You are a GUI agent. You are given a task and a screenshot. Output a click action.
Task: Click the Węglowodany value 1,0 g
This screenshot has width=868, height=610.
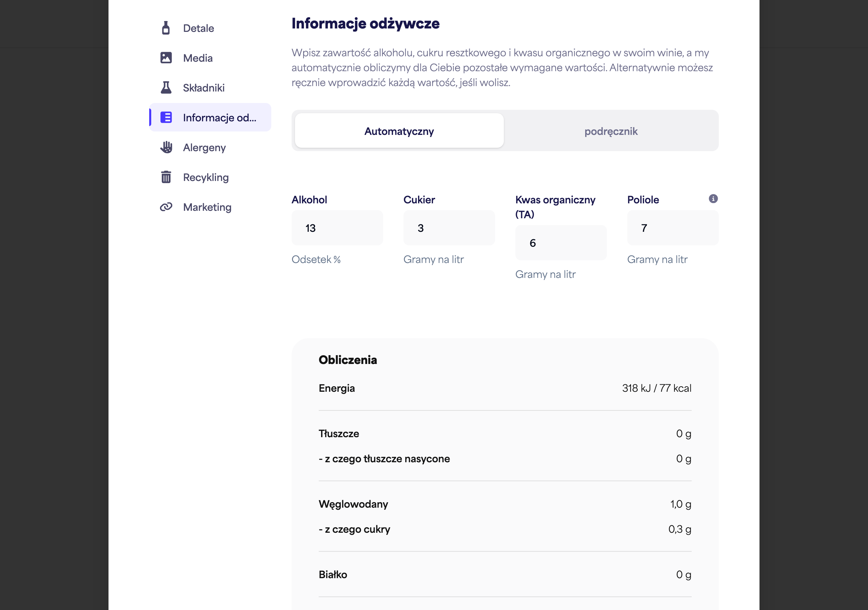click(x=681, y=504)
